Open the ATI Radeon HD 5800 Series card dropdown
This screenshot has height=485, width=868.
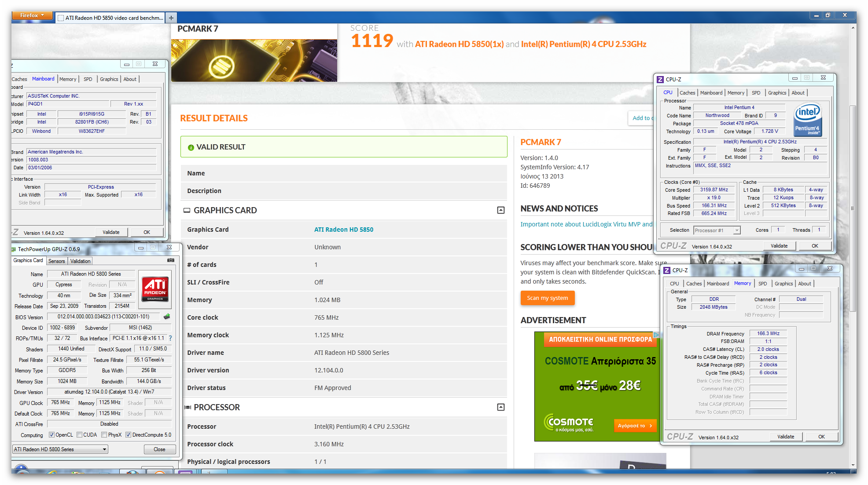coord(60,449)
